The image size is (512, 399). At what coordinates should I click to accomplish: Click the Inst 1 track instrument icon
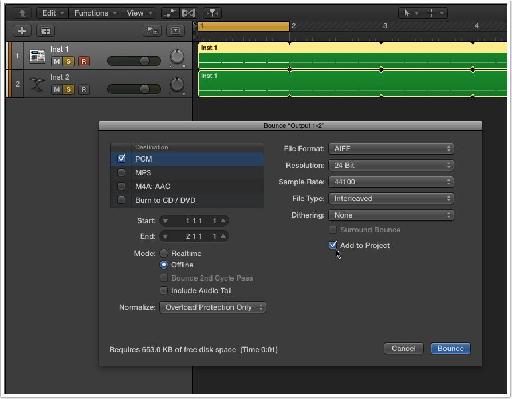coord(37,56)
